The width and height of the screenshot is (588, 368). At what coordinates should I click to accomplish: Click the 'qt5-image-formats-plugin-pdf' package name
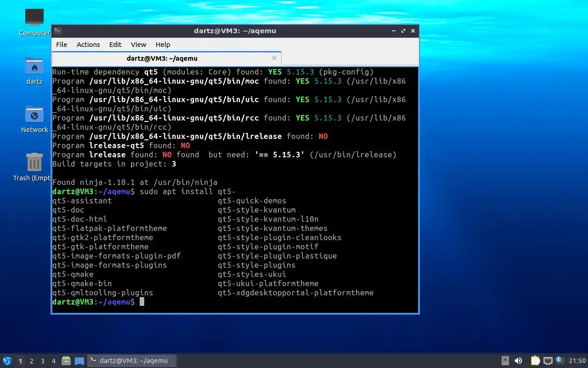coord(117,256)
